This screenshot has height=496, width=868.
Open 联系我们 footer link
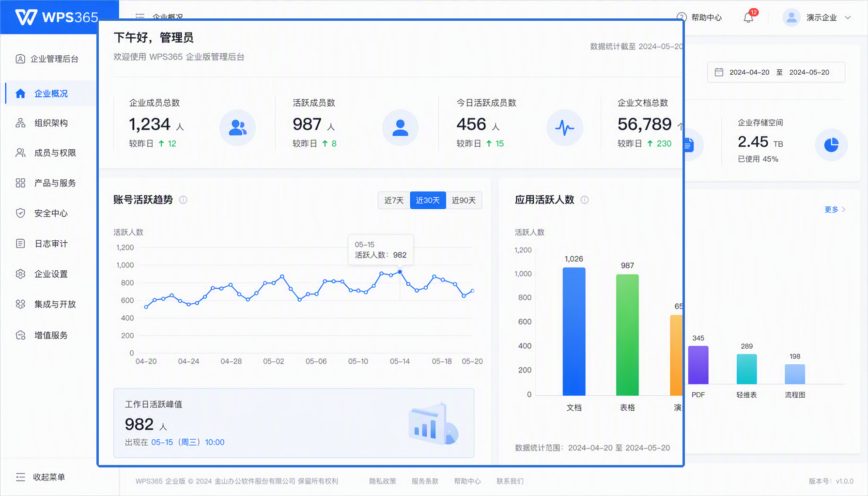(510, 481)
